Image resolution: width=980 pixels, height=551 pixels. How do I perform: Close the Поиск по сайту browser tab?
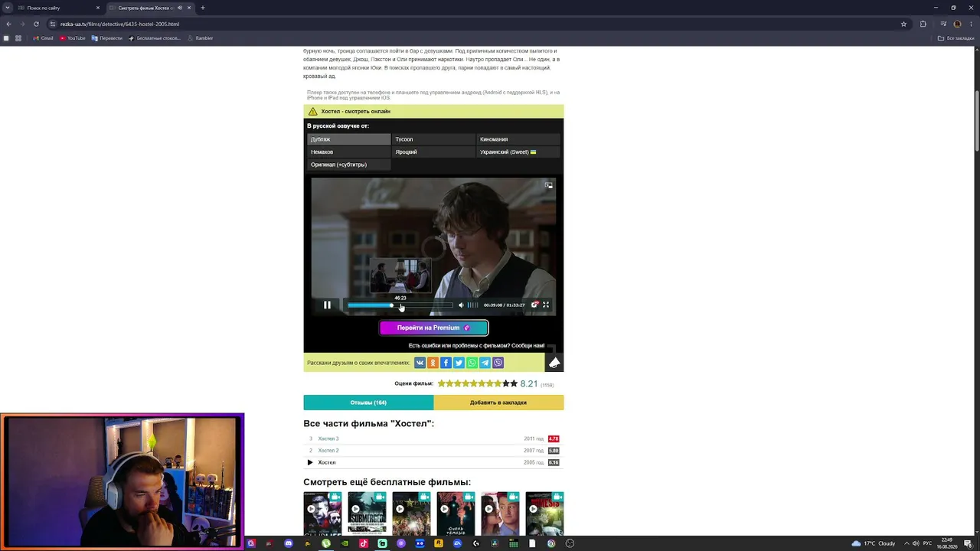click(98, 8)
